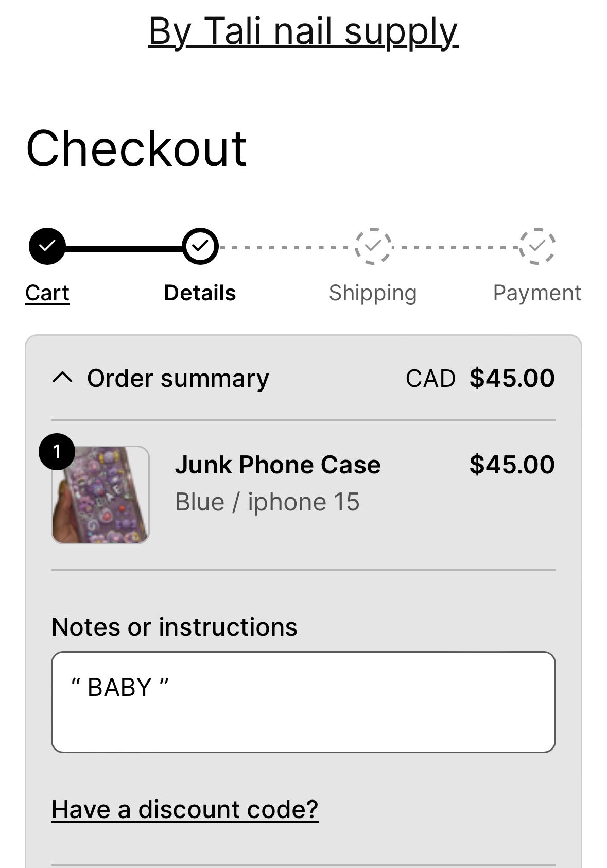This screenshot has width=607, height=868.
Task: Open the By Tali nail supply link
Action: [303, 32]
